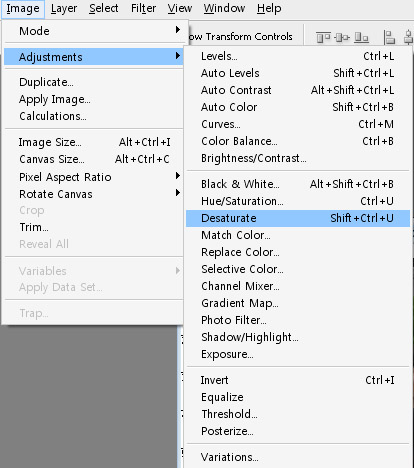Open the Threshold dialog

point(298,414)
